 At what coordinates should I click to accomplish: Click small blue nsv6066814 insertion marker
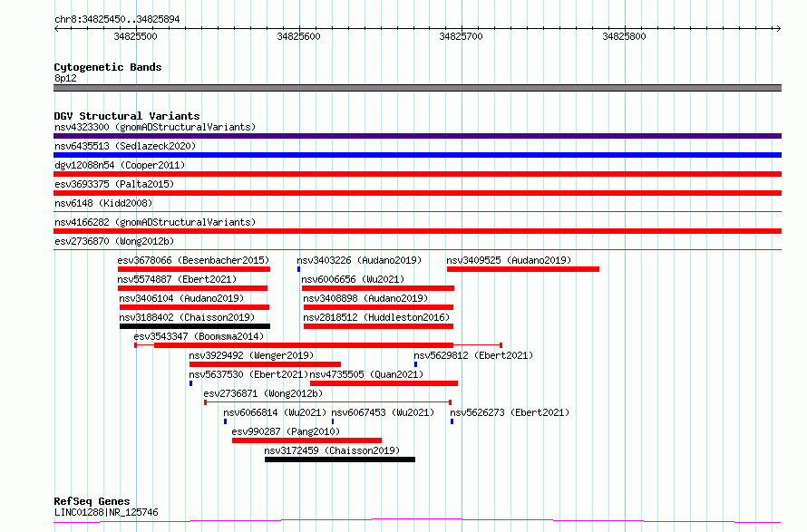[226, 421]
